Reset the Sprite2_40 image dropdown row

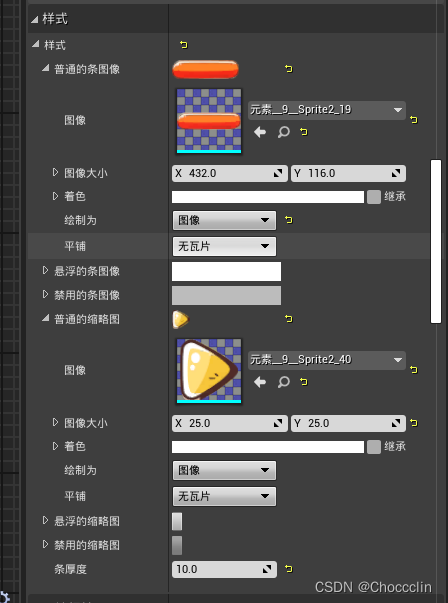tap(413, 370)
